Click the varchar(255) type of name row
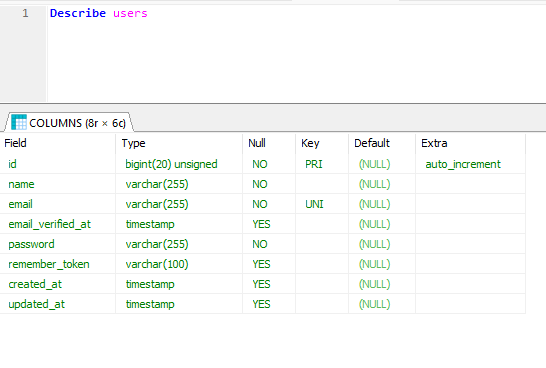546x368 pixels. 179,184
